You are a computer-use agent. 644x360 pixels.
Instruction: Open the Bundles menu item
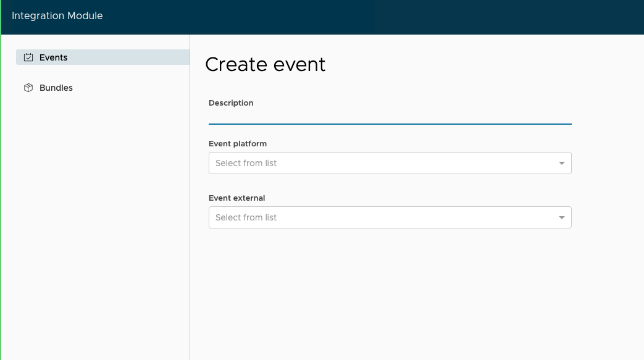coord(56,88)
